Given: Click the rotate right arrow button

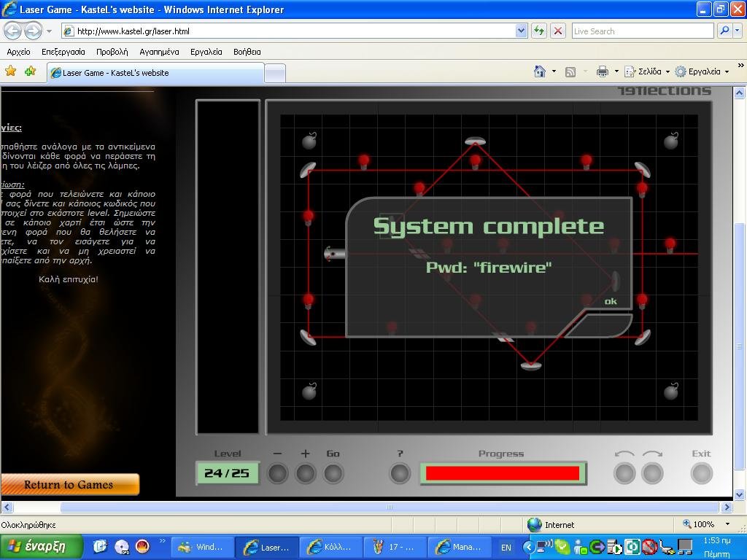Looking at the screenshot, I should click(652, 473).
